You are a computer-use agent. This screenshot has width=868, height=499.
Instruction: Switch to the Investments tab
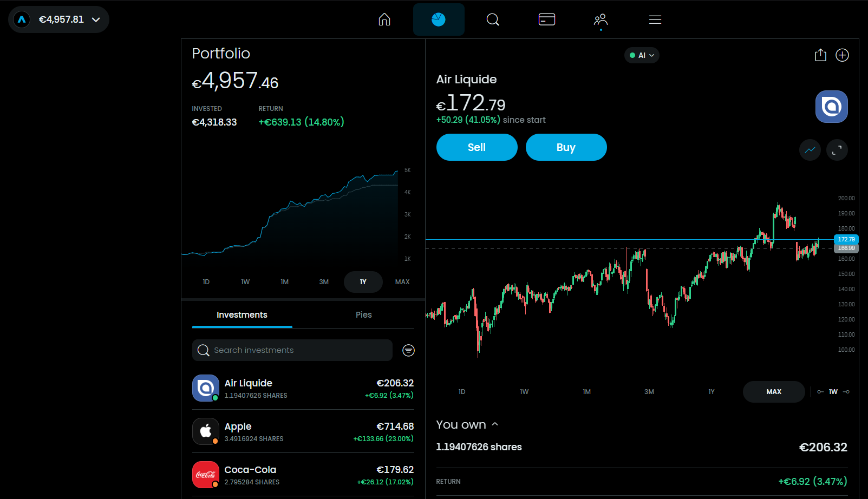click(242, 315)
